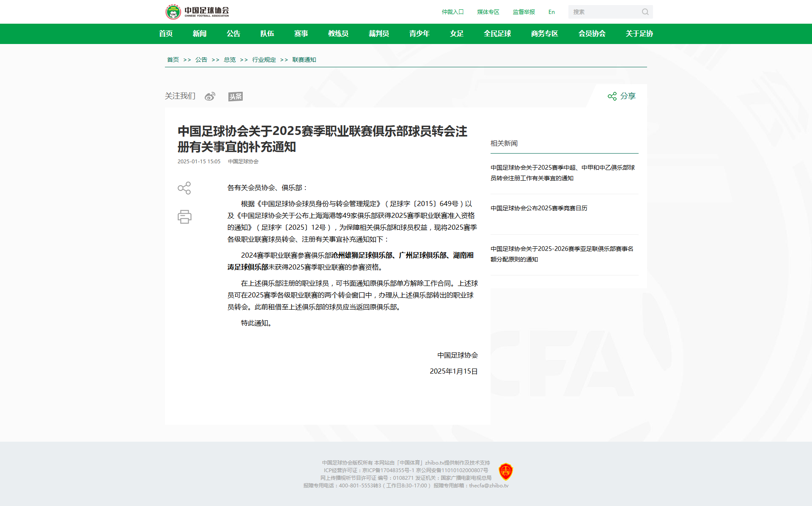Click the search magnifier icon
Screen dimensions: 812x506
click(x=645, y=11)
